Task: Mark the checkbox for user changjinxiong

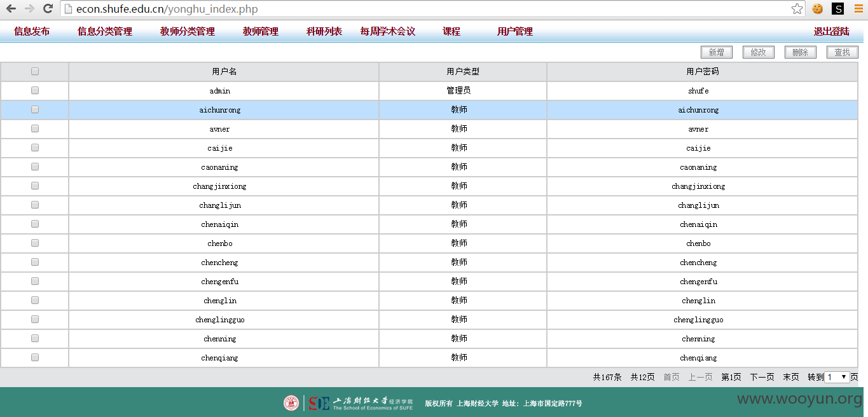Action: (35, 186)
